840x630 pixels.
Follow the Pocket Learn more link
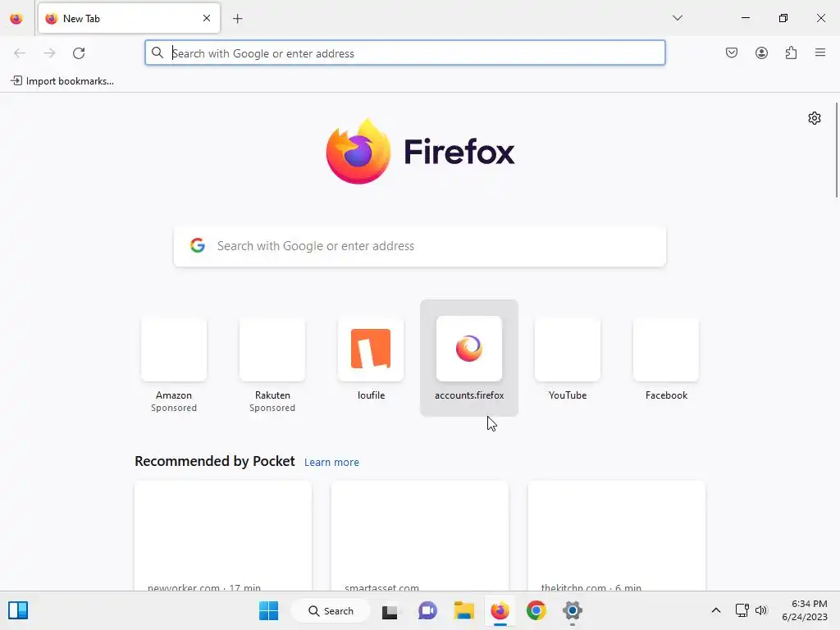[x=331, y=463]
